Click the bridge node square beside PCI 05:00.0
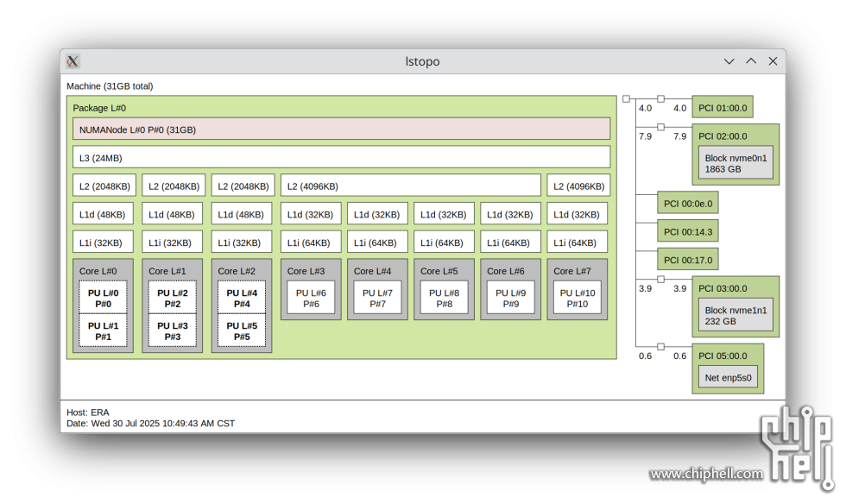This screenshot has width=846, height=504. pyautogui.click(x=661, y=346)
